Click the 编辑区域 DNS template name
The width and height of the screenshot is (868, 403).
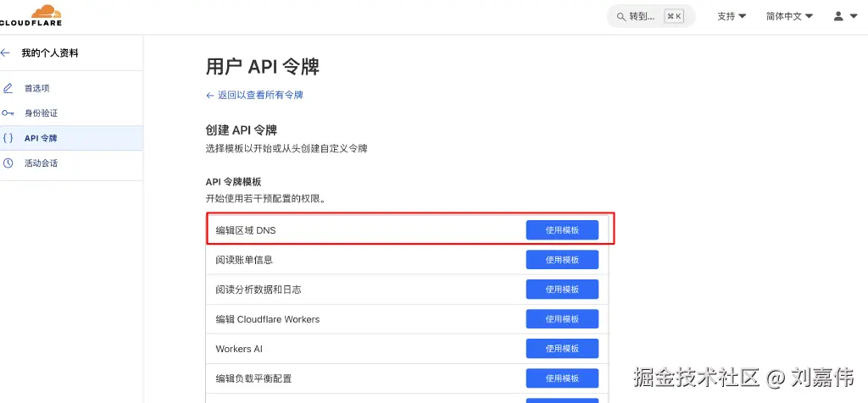[245, 230]
